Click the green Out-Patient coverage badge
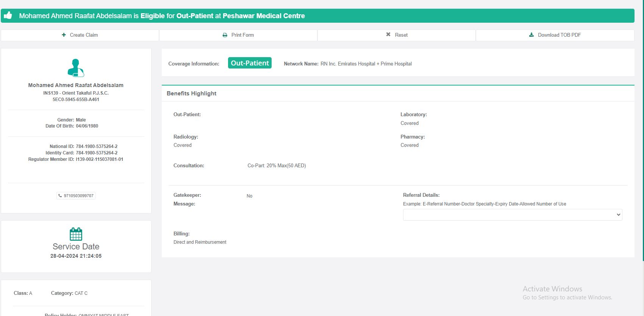 (x=250, y=63)
